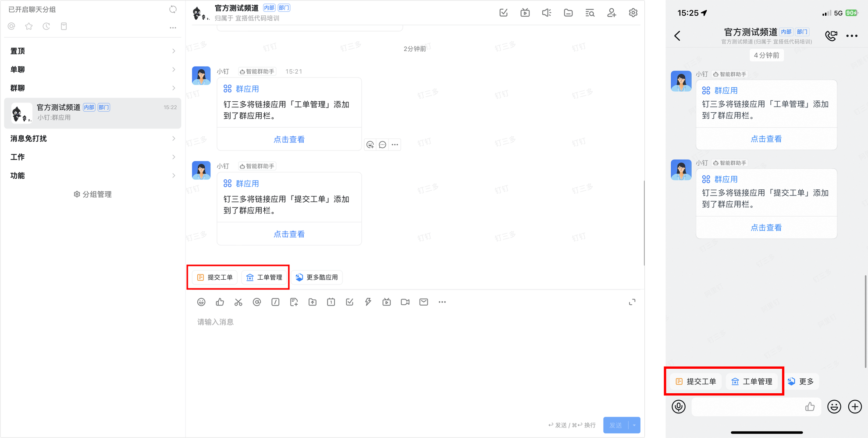This screenshot has height=438, width=868.
Task: Click the emoji icon in desktop message toolbar
Action: click(201, 302)
